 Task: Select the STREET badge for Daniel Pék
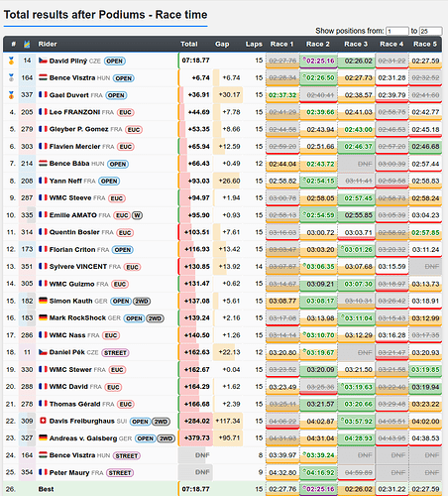[x=115, y=353]
